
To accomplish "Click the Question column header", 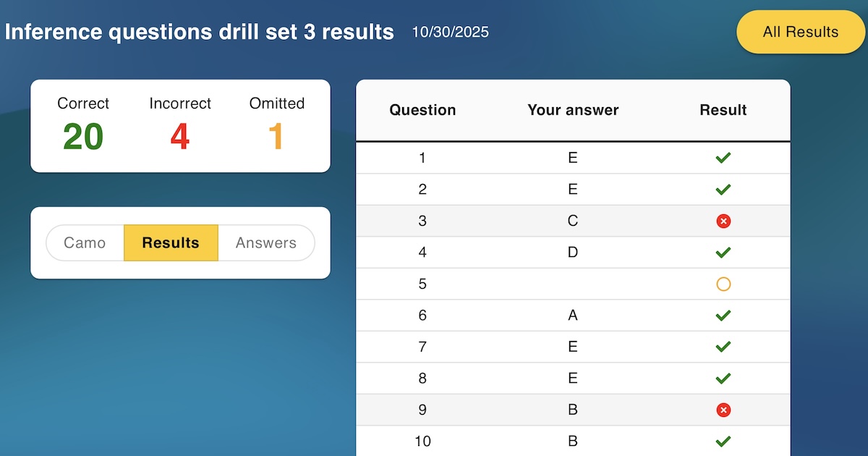I will tap(422, 110).
